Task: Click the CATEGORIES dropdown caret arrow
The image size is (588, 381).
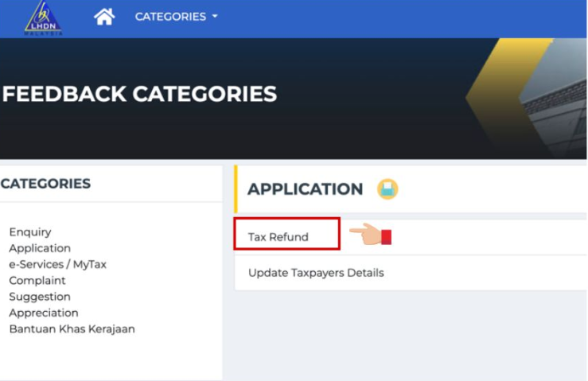Action: click(x=215, y=17)
